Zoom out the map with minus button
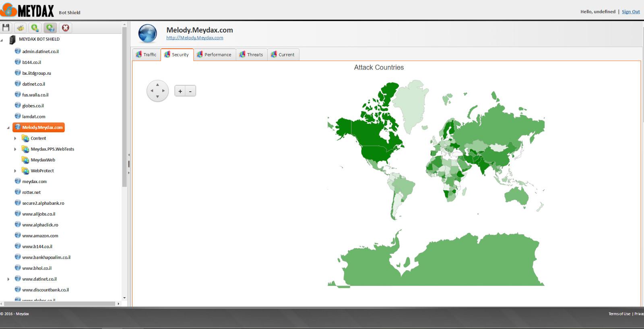The image size is (644, 329). [x=190, y=91]
